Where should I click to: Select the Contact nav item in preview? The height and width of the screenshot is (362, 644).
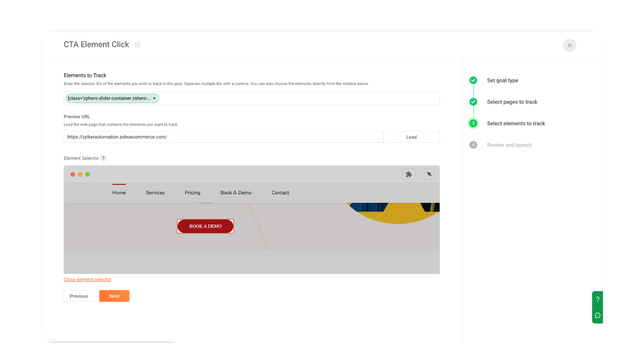(280, 193)
